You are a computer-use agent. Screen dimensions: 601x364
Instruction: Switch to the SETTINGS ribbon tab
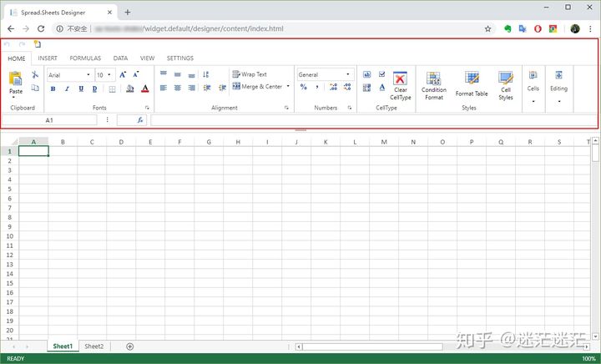pos(179,58)
